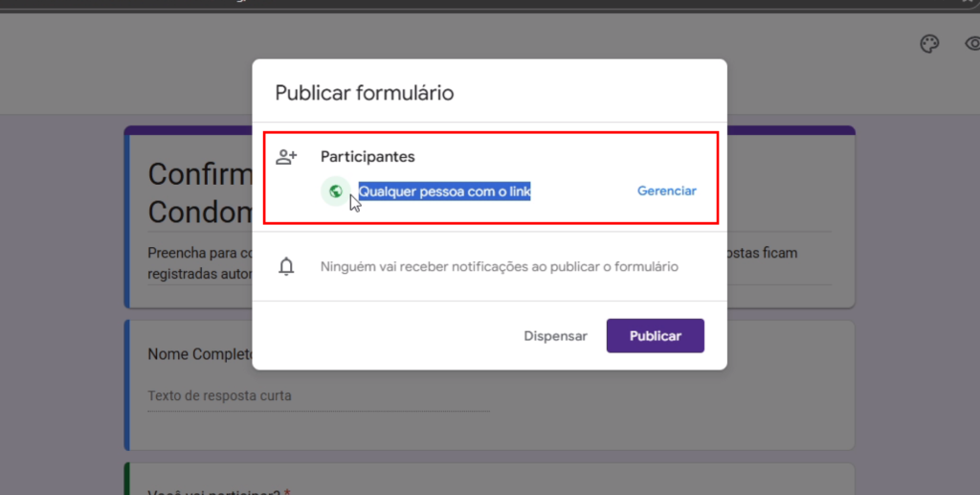Image resolution: width=980 pixels, height=495 pixels.
Task: Click the 'Texto de resposta curta' answer field
Action: point(220,395)
